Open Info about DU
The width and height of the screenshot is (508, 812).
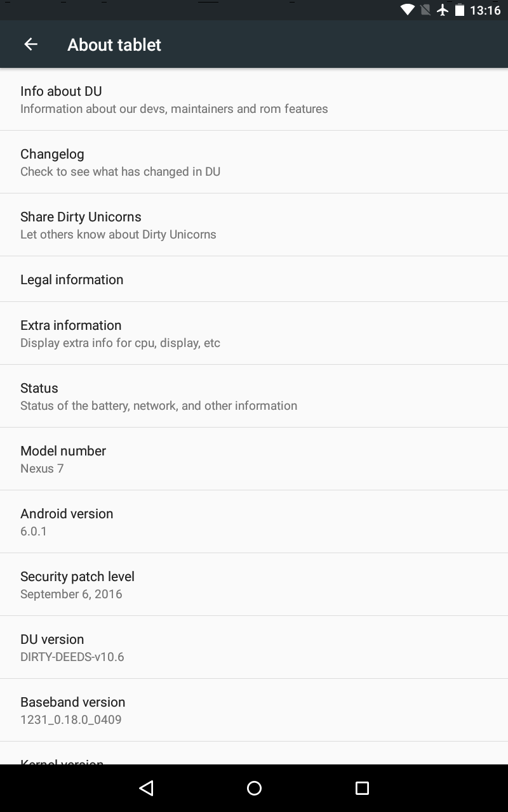(x=254, y=98)
